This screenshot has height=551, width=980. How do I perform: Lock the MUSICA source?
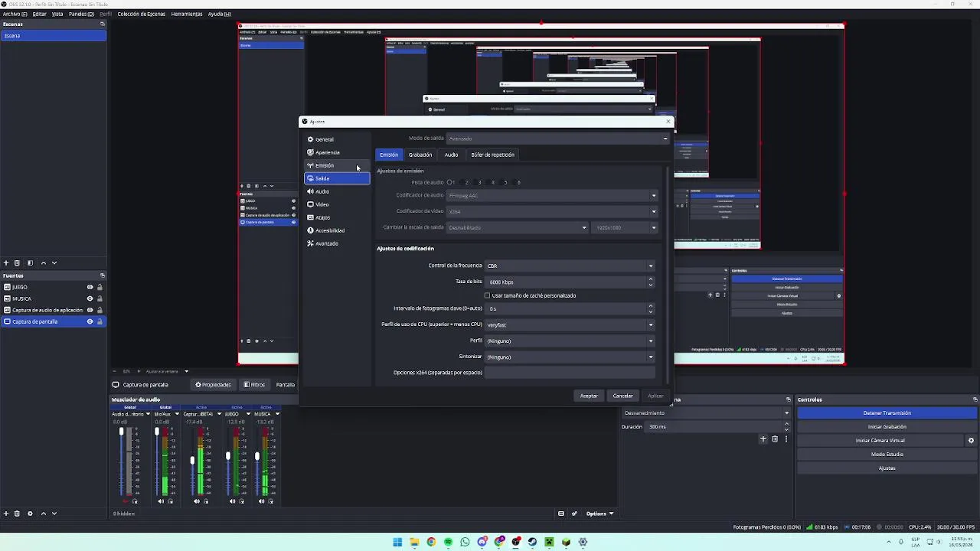click(x=100, y=298)
